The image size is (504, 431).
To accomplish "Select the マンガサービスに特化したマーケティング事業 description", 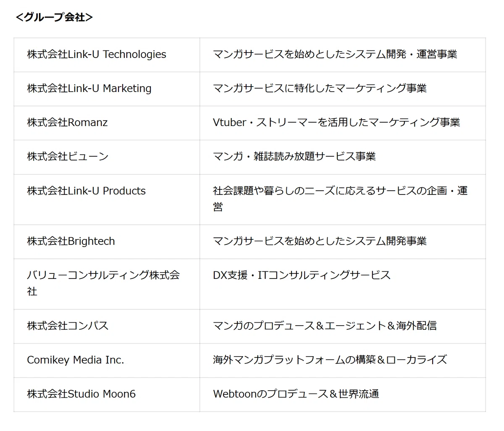I will [x=320, y=88].
